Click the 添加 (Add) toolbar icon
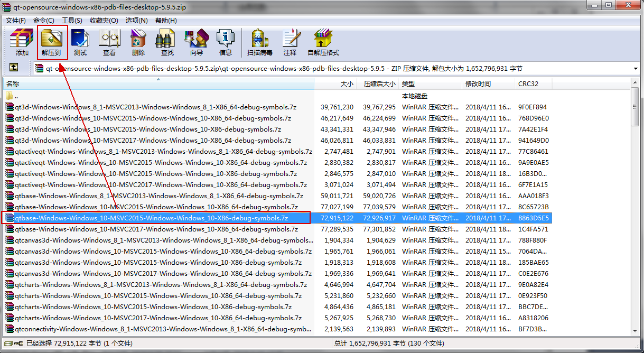The width and height of the screenshot is (644, 353). [22, 42]
